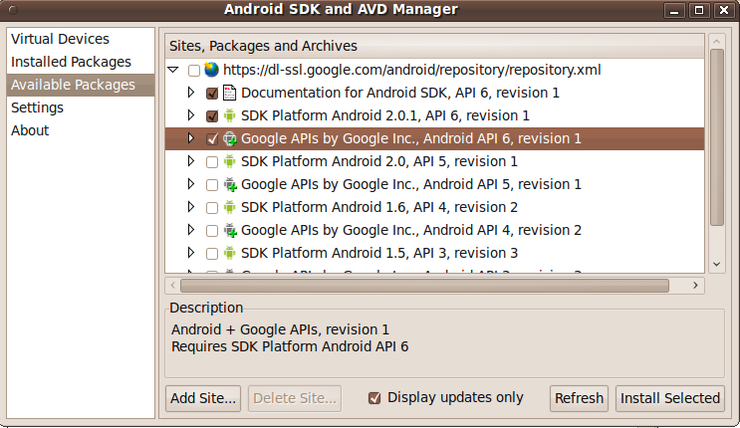Check SDK Platform Android 2.0, API 5
The width and height of the screenshot is (740, 428).
coord(212,162)
